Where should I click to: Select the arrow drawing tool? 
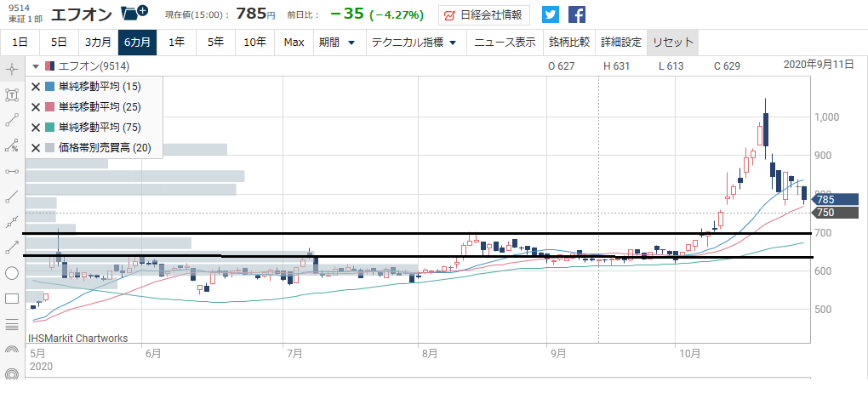(x=12, y=248)
